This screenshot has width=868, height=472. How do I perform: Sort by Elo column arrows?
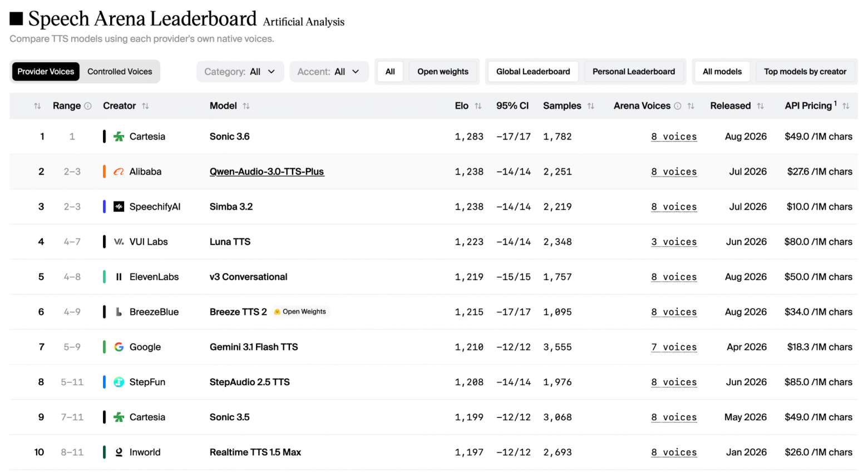[478, 106]
